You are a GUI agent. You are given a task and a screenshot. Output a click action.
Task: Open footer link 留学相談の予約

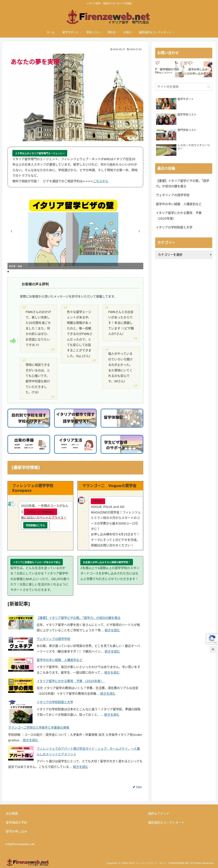(x=16, y=822)
